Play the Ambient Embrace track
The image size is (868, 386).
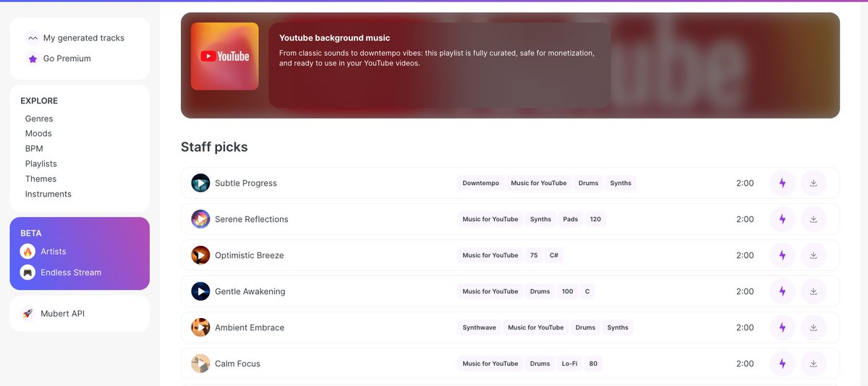200,327
